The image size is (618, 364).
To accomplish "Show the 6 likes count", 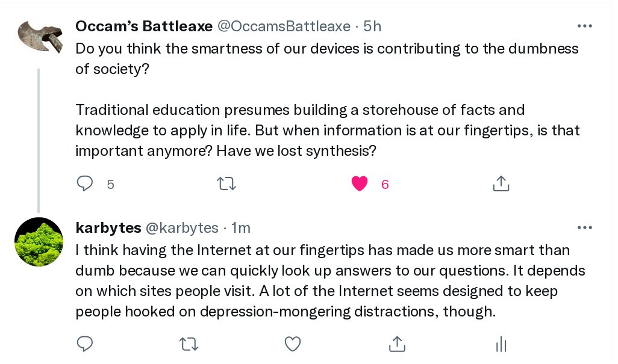I will click(x=385, y=184).
